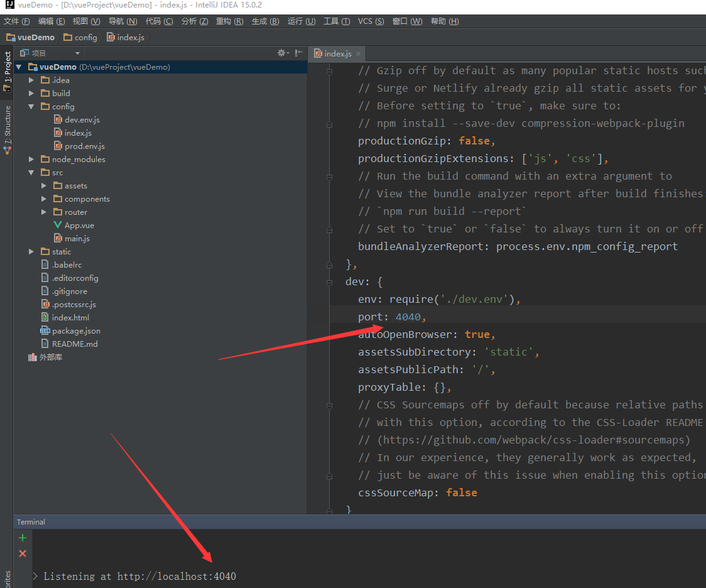Open the 编辑 (E) menu

52,21
